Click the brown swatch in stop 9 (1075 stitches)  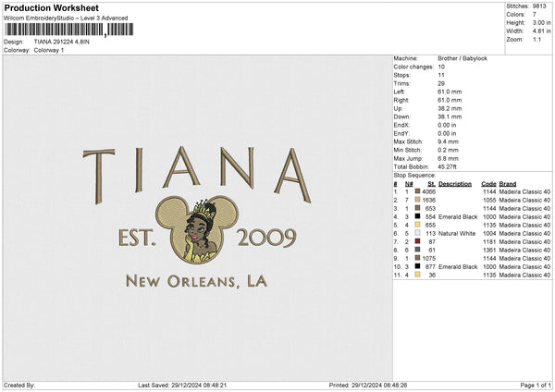418,258
